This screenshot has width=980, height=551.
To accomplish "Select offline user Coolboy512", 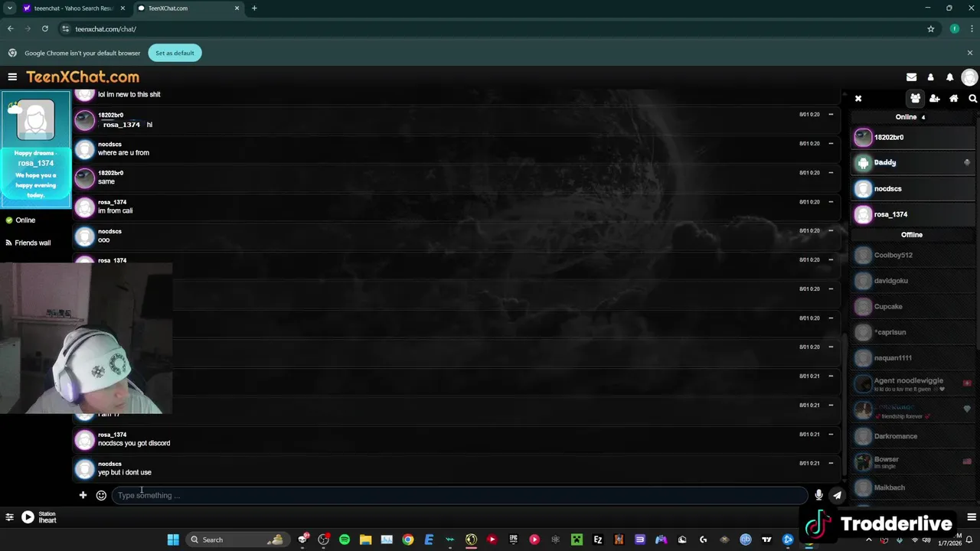I will tap(913, 255).
